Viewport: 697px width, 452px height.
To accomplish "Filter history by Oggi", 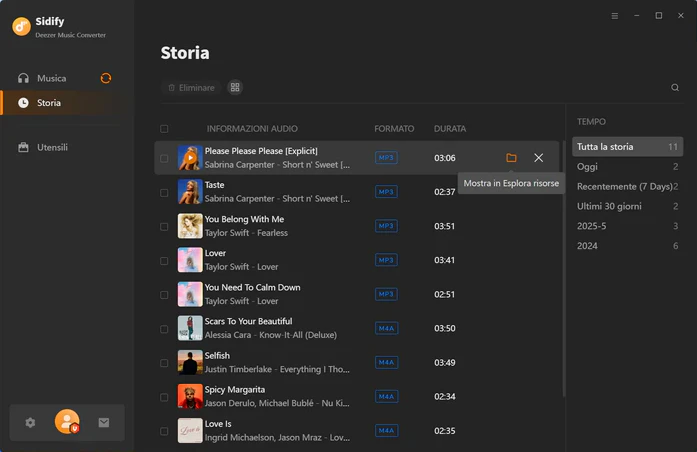I will point(627,167).
